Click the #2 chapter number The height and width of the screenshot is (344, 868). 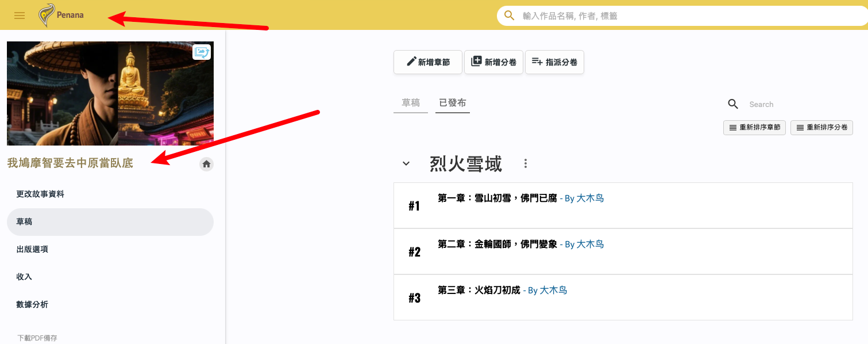[414, 252]
